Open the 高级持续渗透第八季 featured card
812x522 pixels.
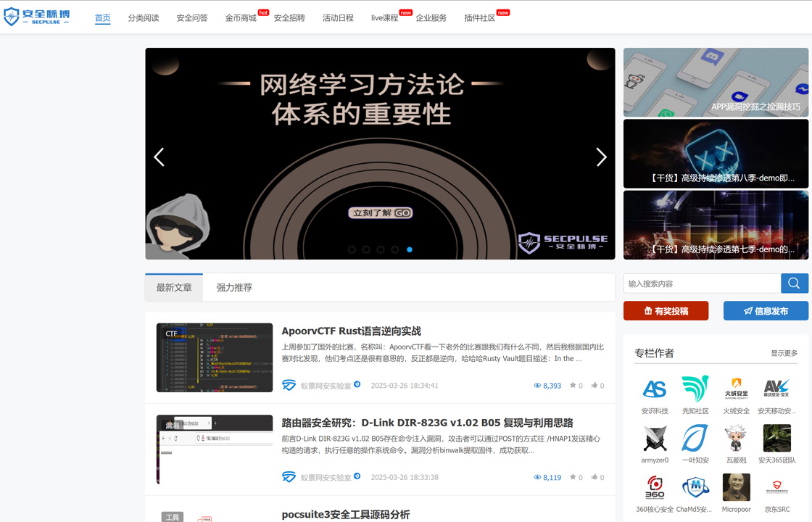pyautogui.click(x=716, y=154)
